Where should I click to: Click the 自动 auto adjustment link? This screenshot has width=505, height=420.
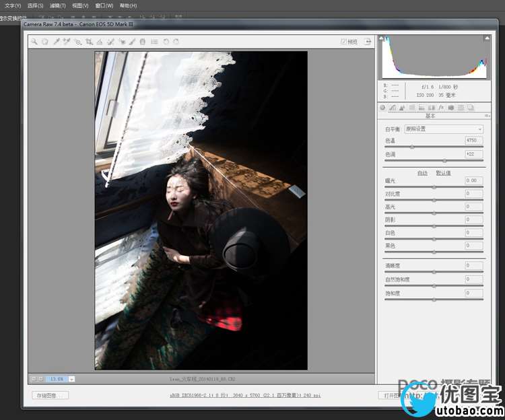click(x=422, y=173)
